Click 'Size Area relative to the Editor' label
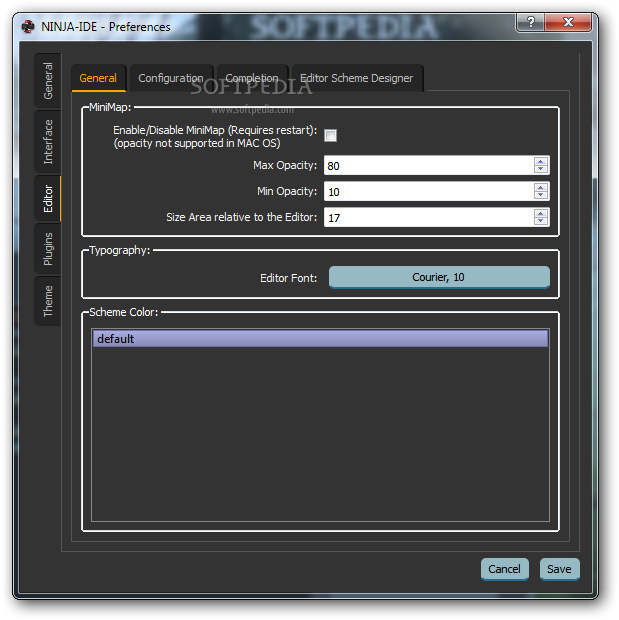This screenshot has height=620, width=619. click(x=242, y=217)
